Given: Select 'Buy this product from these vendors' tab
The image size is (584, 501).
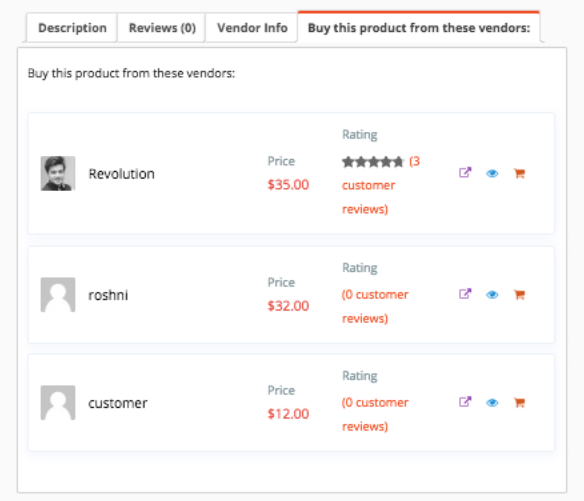Looking at the screenshot, I should 419,27.
